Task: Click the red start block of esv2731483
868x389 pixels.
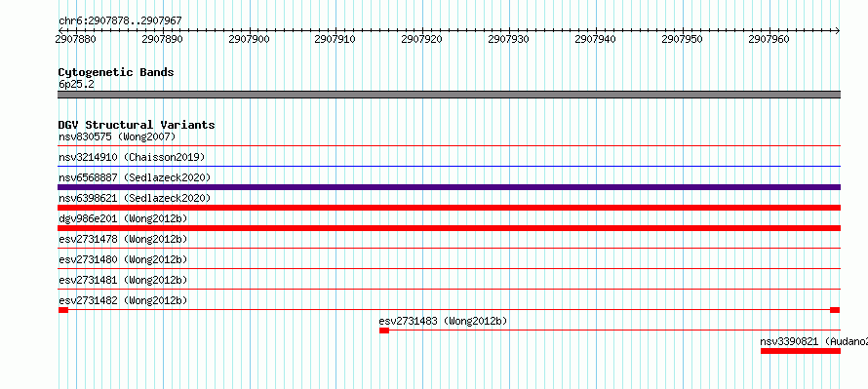Action: pos(384,331)
